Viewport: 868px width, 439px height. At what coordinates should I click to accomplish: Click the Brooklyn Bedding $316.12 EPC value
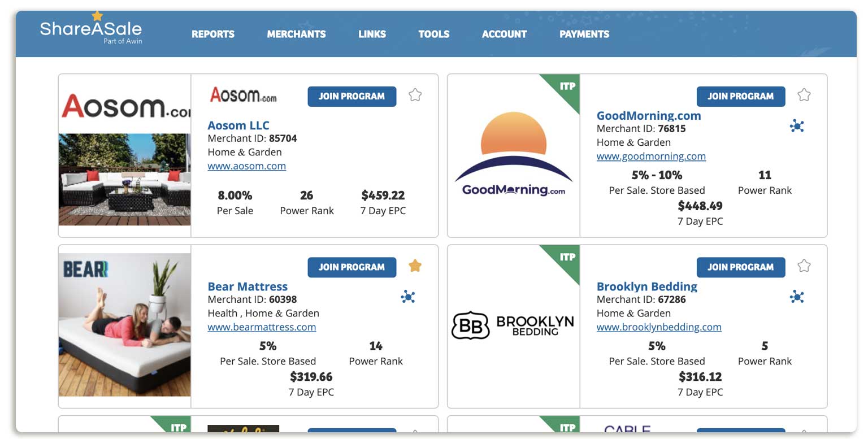[700, 376]
